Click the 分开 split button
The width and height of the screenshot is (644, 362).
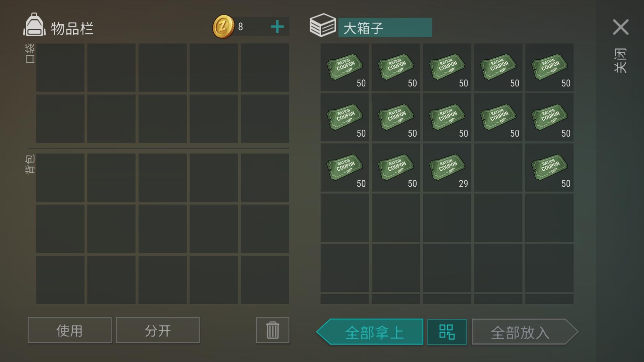[158, 330]
